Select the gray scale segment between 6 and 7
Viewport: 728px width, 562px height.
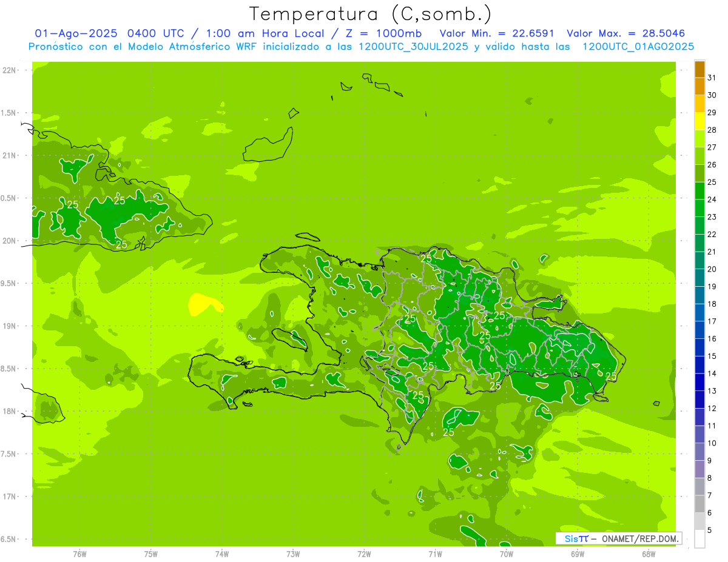699,504
